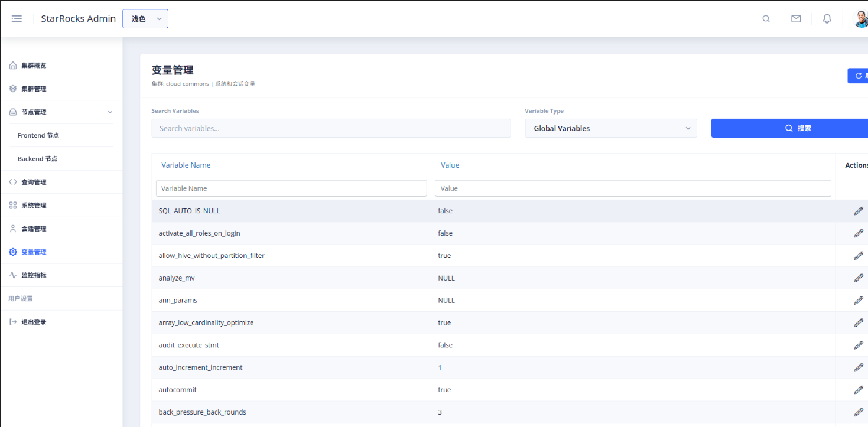Edit the SQL_AUTO_IS_NULL variable pencil icon
Image resolution: width=868 pixels, height=427 pixels.
[x=858, y=211]
